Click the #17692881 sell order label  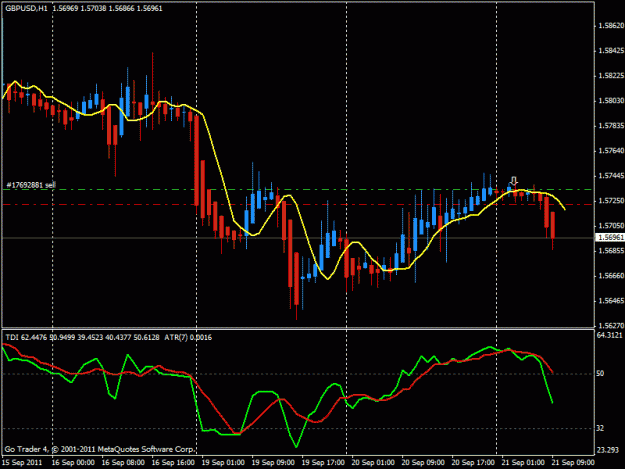pos(31,185)
